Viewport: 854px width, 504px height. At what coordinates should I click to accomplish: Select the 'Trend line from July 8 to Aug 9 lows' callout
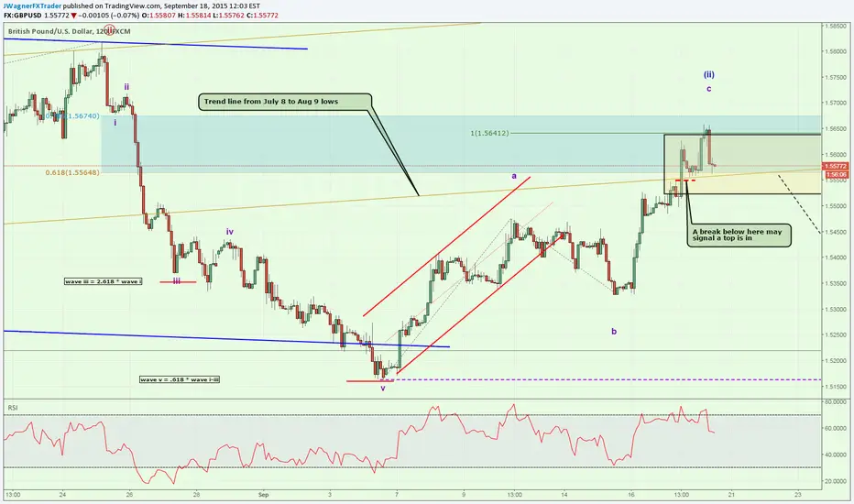coord(285,102)
